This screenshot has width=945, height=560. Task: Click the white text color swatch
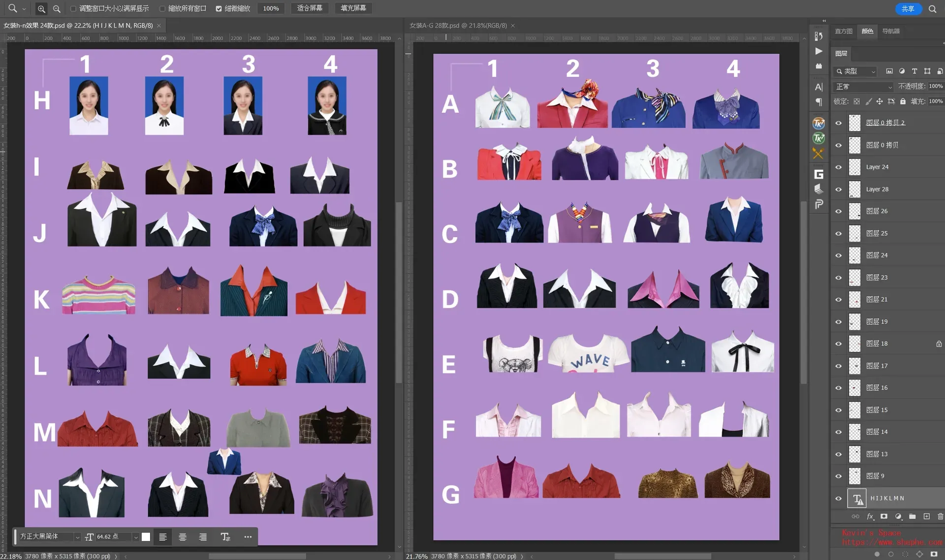tap(145, 536)
